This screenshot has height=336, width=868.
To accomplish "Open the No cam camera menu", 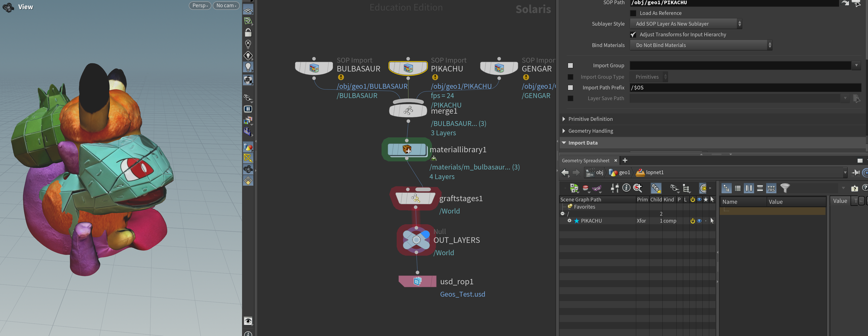I will point(226,5).
